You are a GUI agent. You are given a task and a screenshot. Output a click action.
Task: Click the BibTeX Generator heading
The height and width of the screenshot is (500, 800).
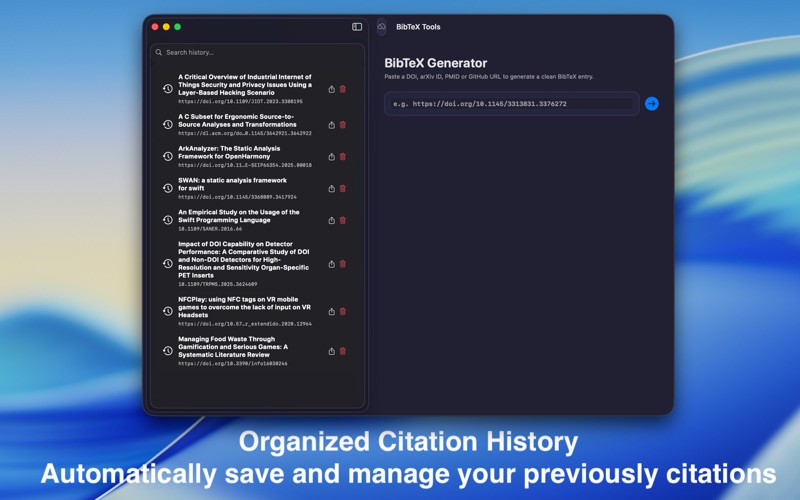click(x=435, y=63)
